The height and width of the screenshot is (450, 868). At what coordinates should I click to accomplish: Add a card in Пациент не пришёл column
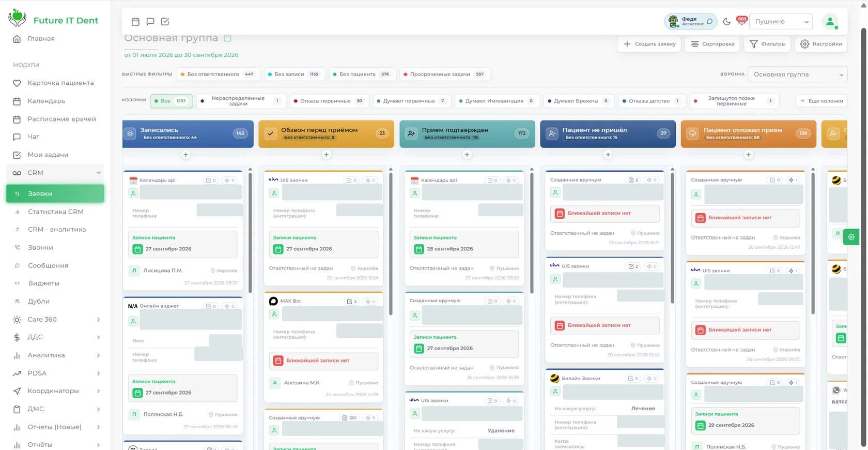click(608, 155)
